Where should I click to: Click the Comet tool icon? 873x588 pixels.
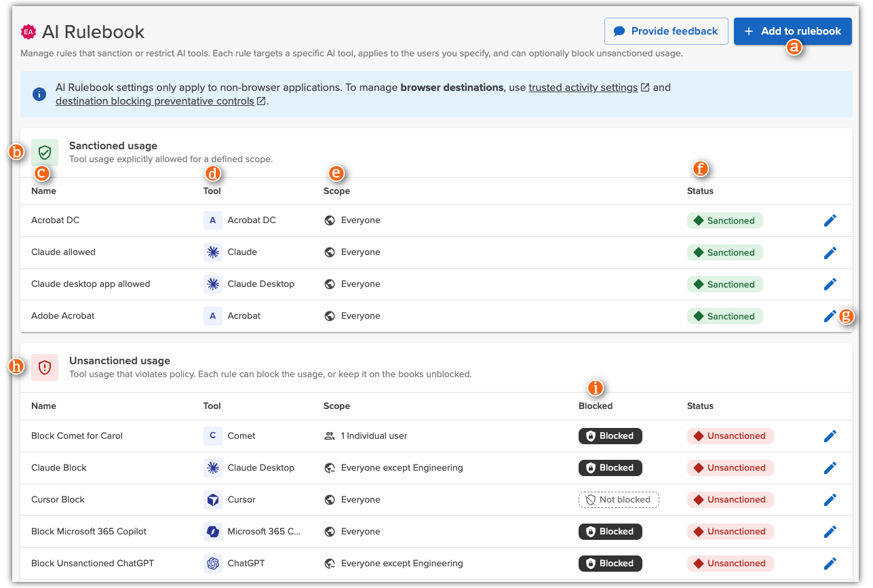[x=213, y=436]
